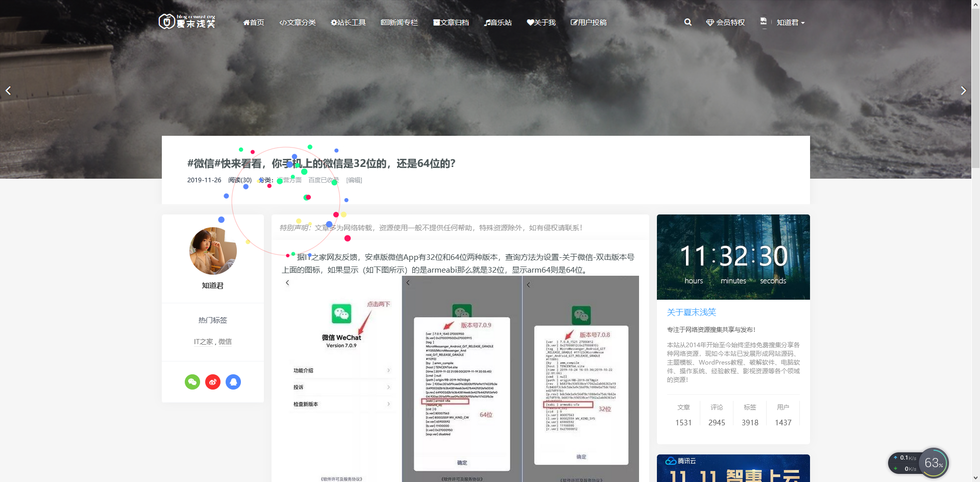
Task: Click the 用户 1437 statistic
Action: tap(783, 415)
